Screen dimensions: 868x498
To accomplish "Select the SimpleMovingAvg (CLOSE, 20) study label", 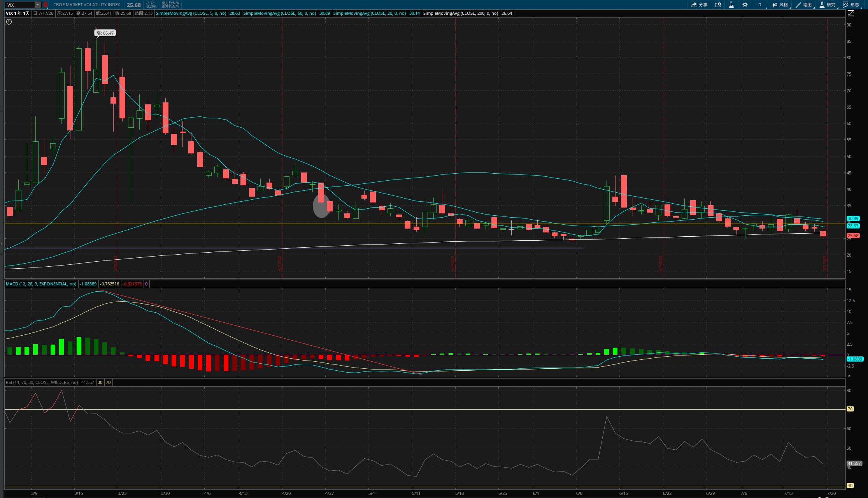I will coord(370,13).
